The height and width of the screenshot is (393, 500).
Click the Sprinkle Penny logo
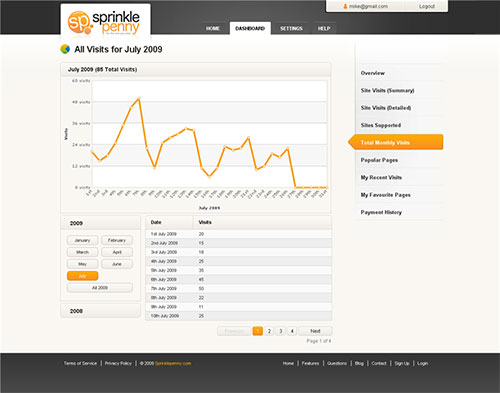coord(104,23)
